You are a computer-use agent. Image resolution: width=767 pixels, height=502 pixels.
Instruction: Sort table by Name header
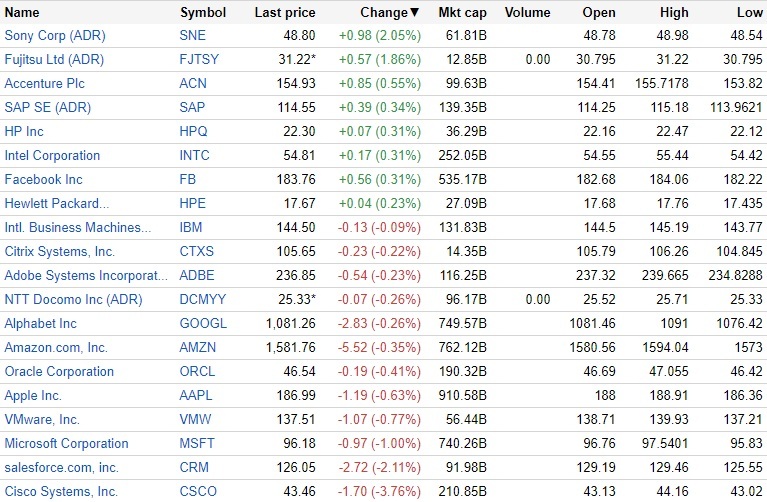22,13
